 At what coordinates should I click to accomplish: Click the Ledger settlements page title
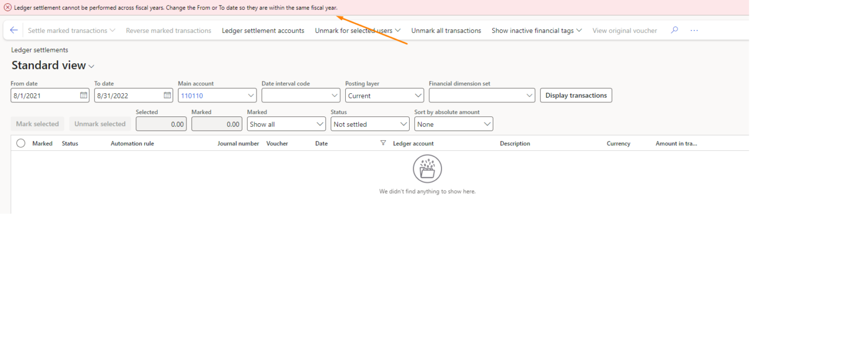(x=40, y=50)
